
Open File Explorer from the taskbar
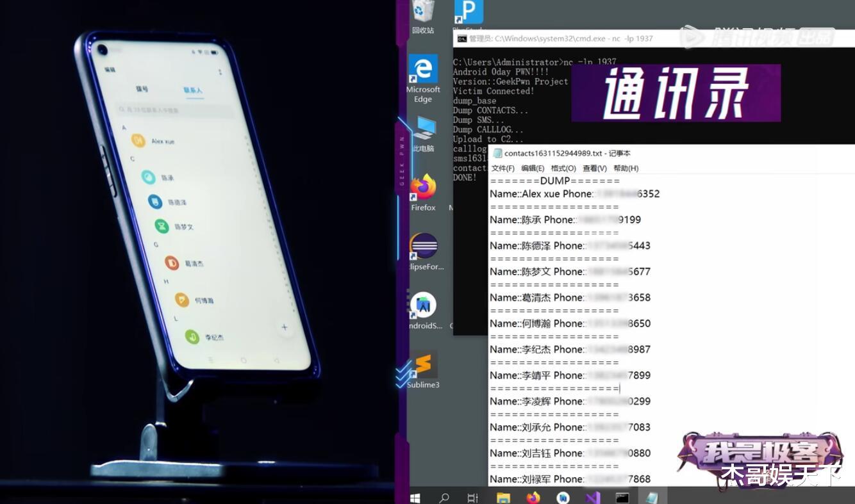503,496
